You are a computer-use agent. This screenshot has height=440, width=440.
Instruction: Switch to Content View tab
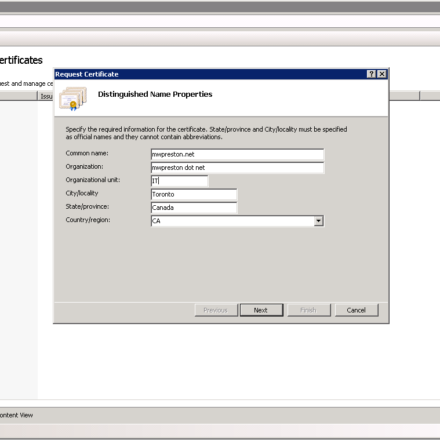tap(17, 415)
